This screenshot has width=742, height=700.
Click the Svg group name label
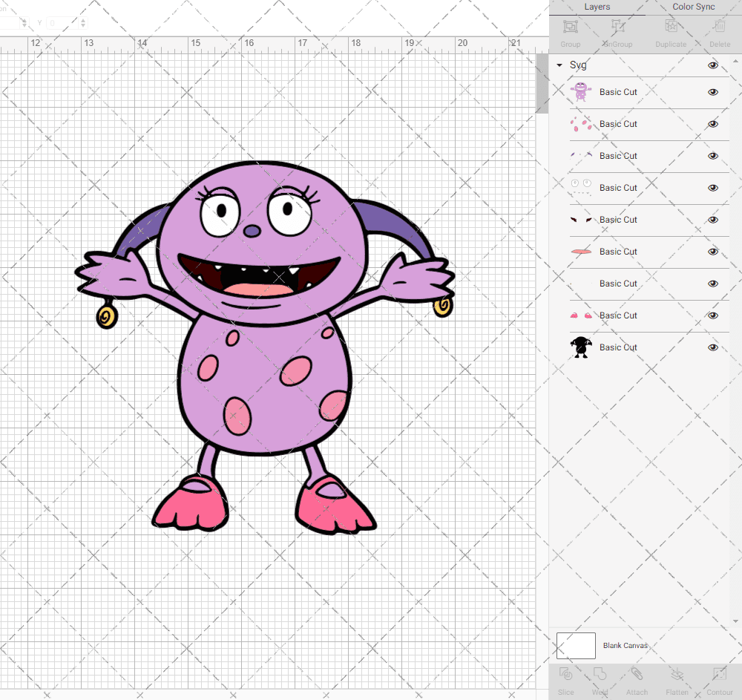[x=578, y=65]
